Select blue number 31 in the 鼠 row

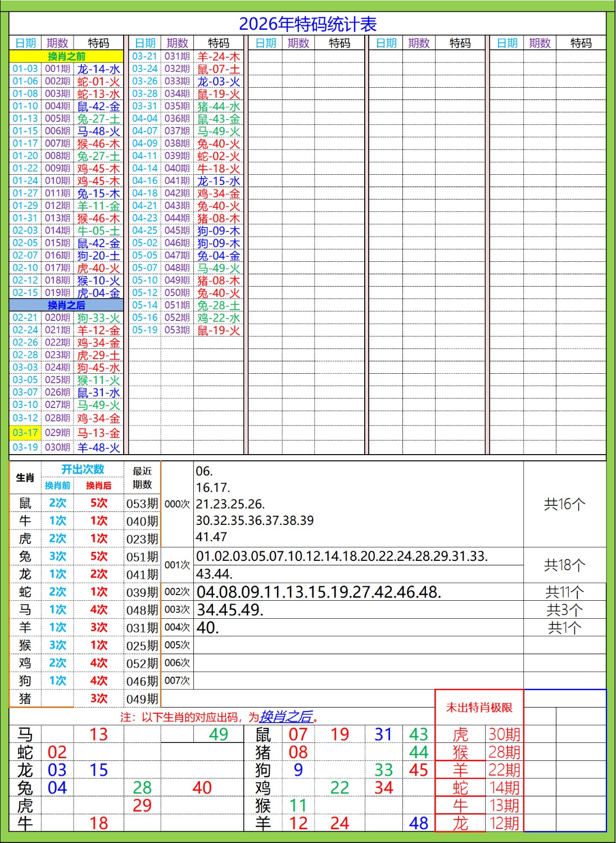(x=383, y=735)
